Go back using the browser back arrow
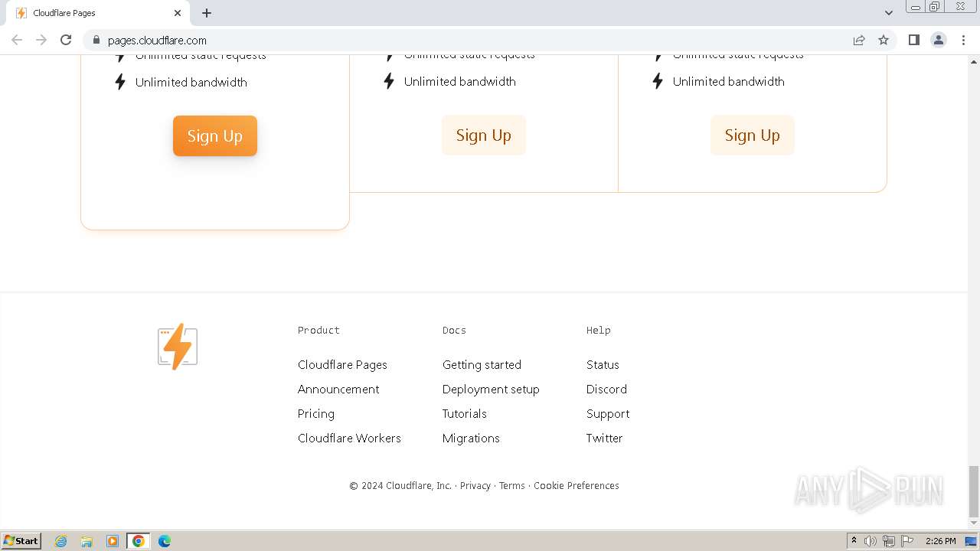The height and width of the screenshot is (551, 980). 17,40
